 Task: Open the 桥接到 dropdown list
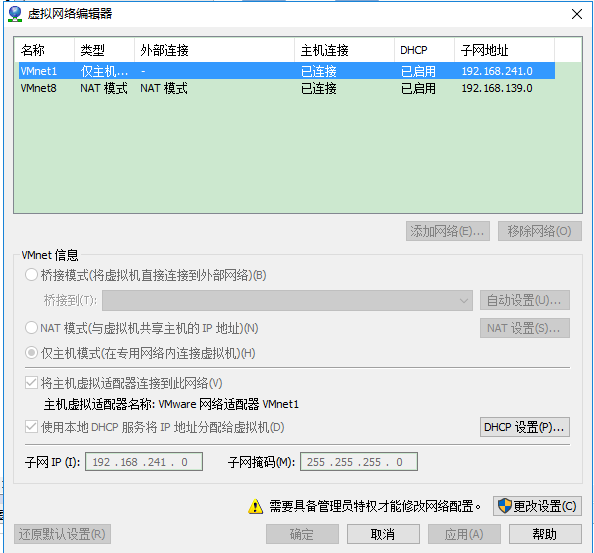tap(287, 300)
